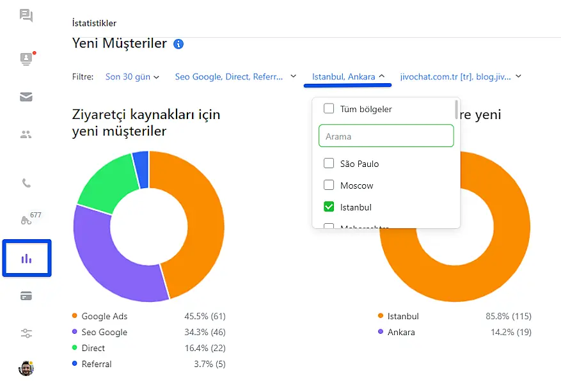Open the billing card icon

26,296
